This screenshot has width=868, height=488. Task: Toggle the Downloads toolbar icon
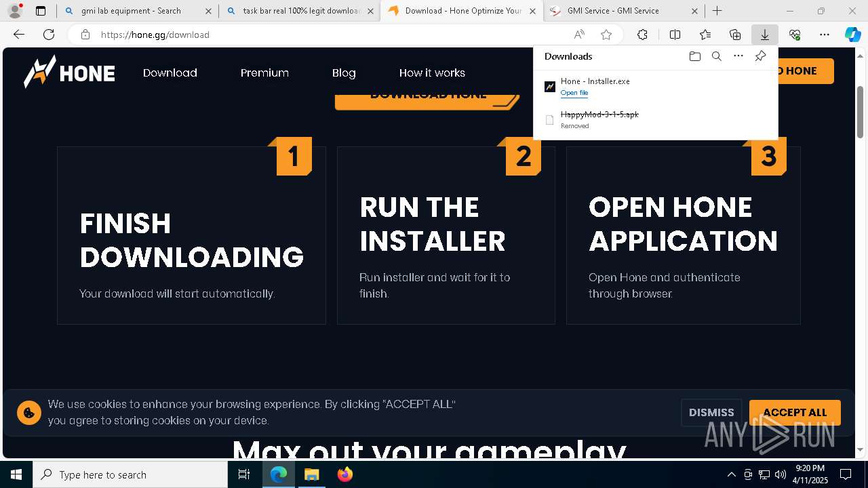point(765,35)
